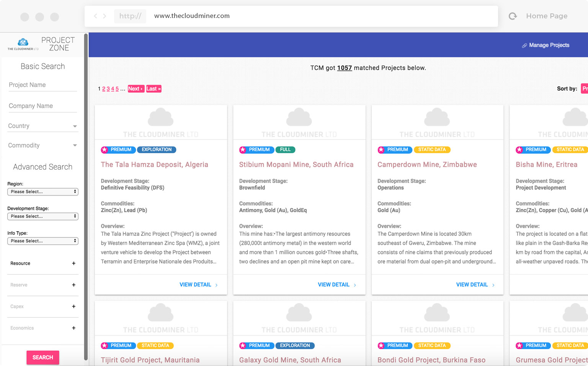Click STATIC DATA tag on Camperdown Mine card

432,150
